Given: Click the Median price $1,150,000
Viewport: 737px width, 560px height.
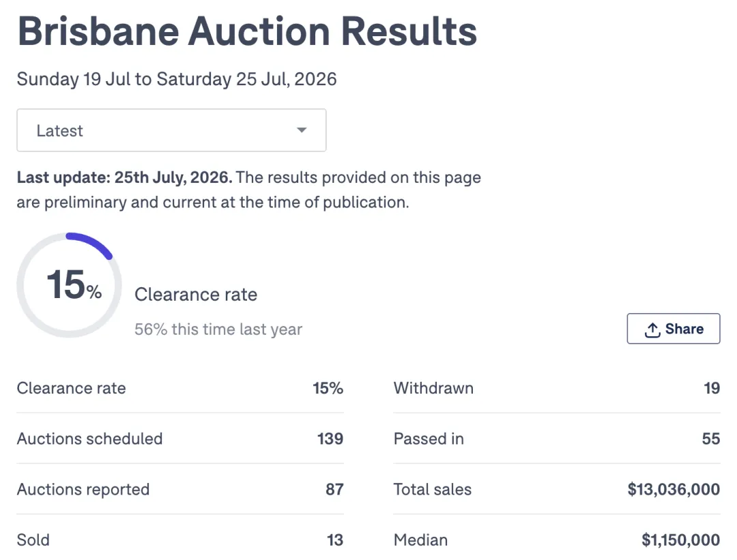Looking at the screenshot, I should [680, 540].
